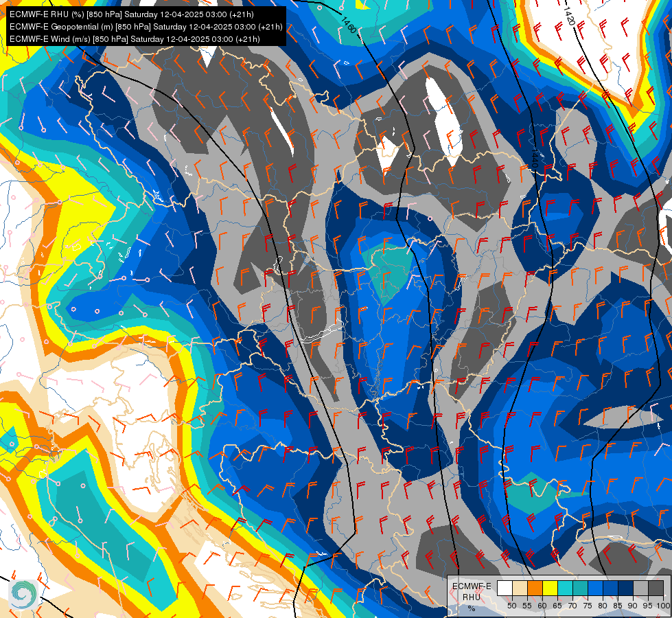This screenshot has width=672, height=618.
Task: Click the 1420 contour label
Action: (x=569, y=15)
